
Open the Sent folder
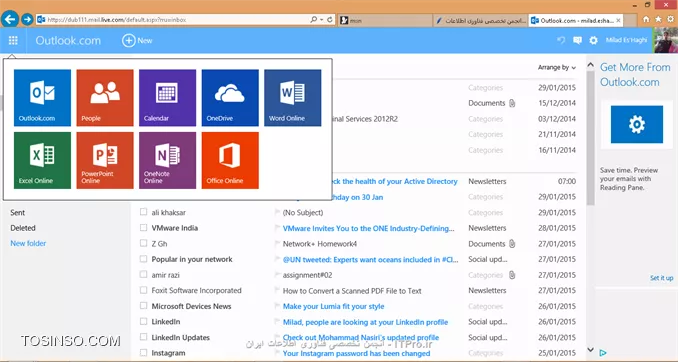(x=18, y=212)
